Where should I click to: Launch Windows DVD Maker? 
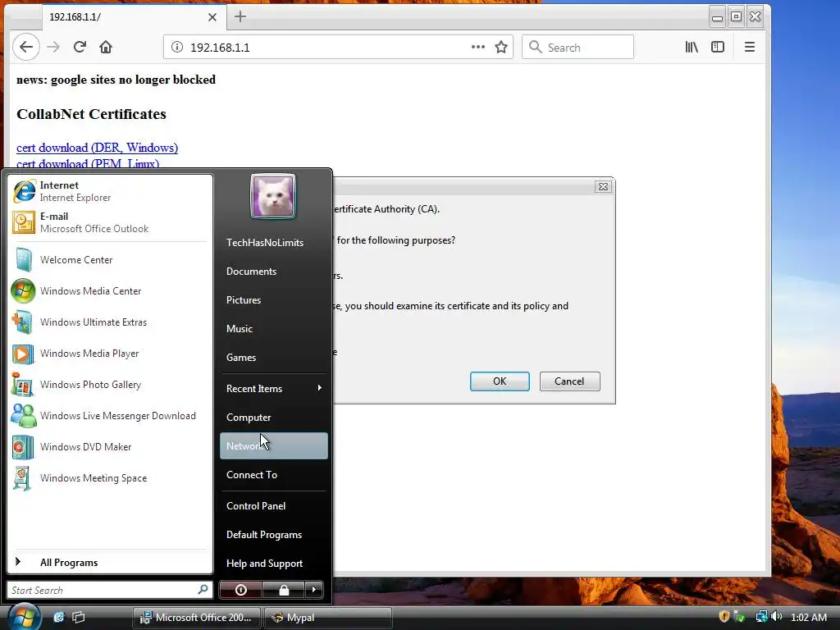click(x=109, y=447)
